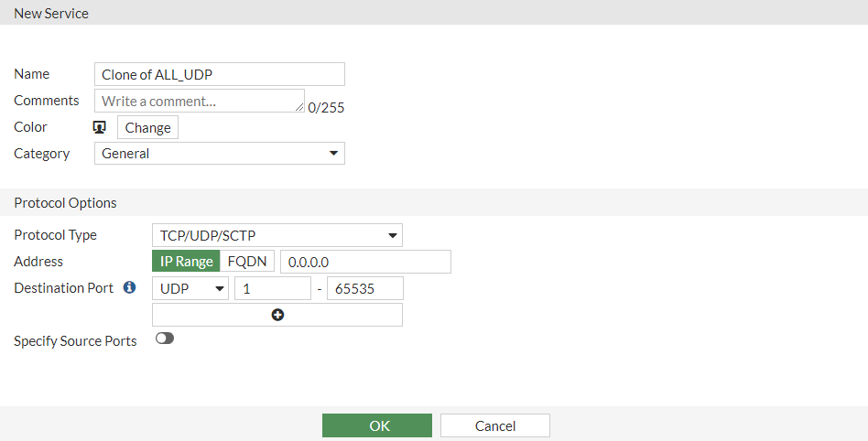Select IP Range address type
The height and width of the screenshot is (441, 868).
pyautogui.click(x=186, y=262)
